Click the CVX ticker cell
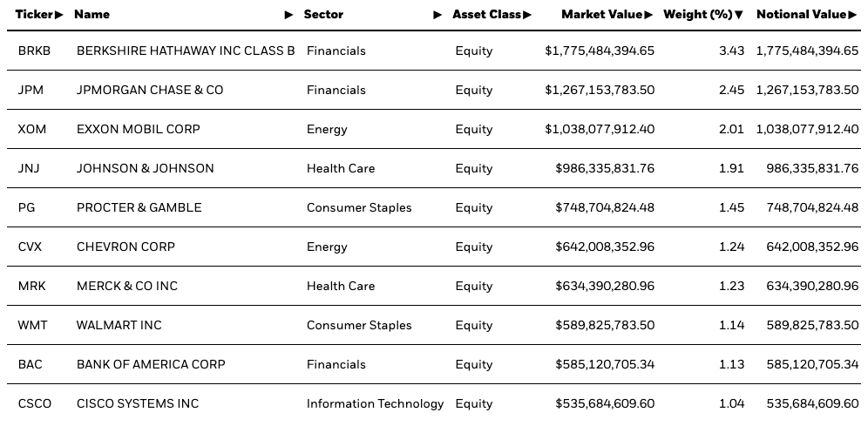868x426 pixels. point(30,247)
